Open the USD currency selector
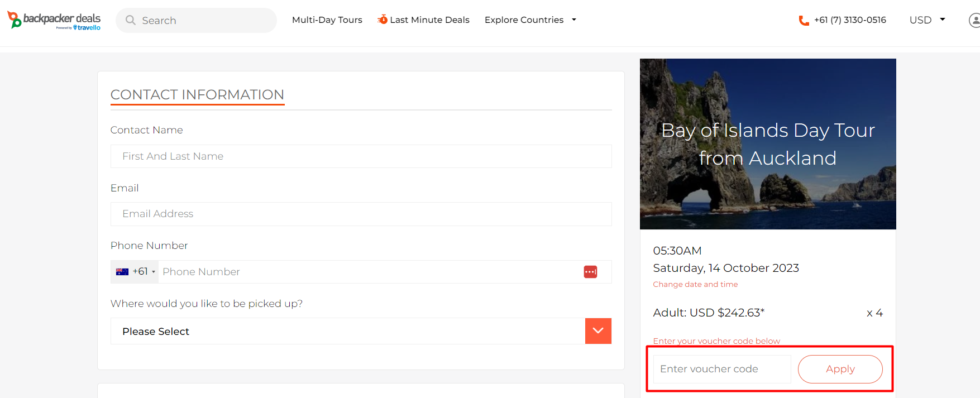The height and width of the screenshot is (398, 980). pos(927,20)
